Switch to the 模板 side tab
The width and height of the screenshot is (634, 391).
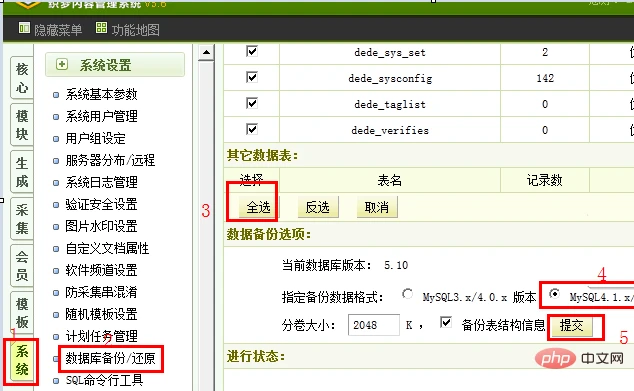click(x=22, y=313)
